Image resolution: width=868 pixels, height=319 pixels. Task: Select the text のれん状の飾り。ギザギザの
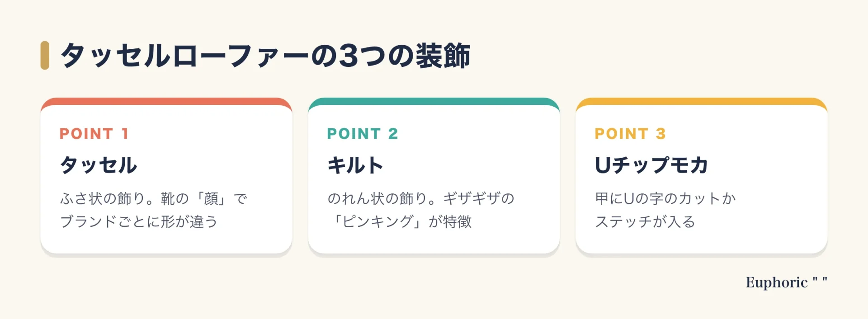pos(421,198)
